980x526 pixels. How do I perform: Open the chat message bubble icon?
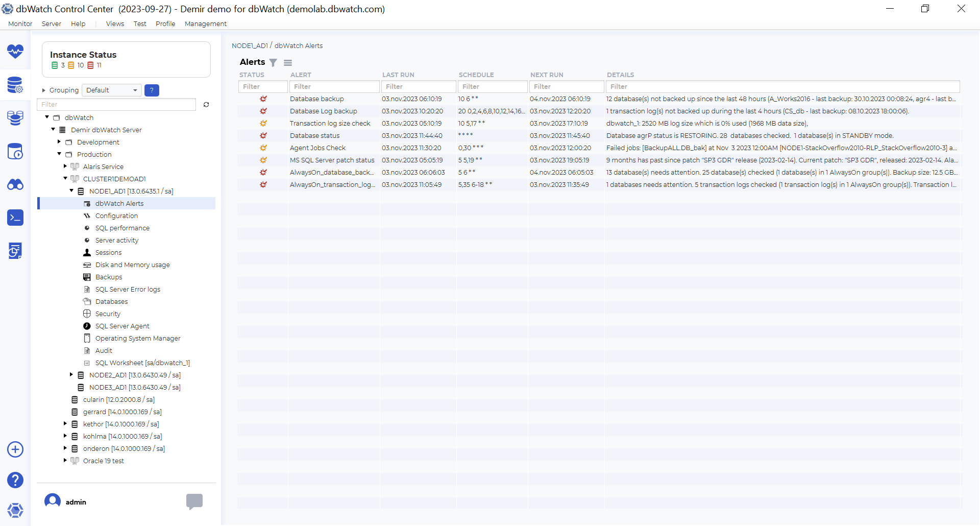194,501
